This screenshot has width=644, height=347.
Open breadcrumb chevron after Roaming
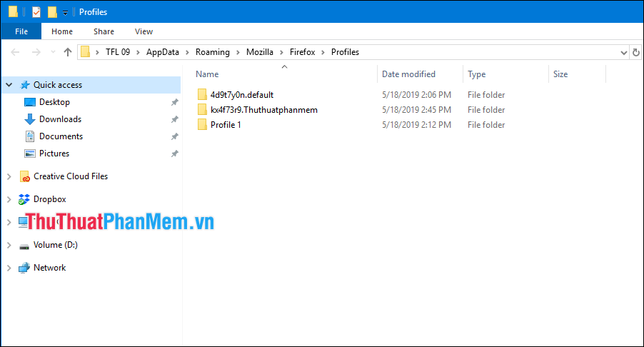click(x=238, y=53)
